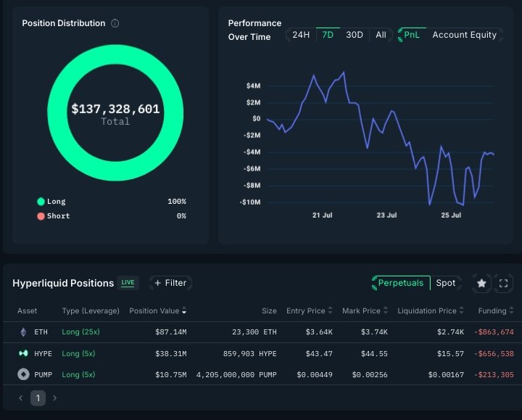Click the HYPE asset icon
This screenshot has height=420, width=522.
[23, 353]
